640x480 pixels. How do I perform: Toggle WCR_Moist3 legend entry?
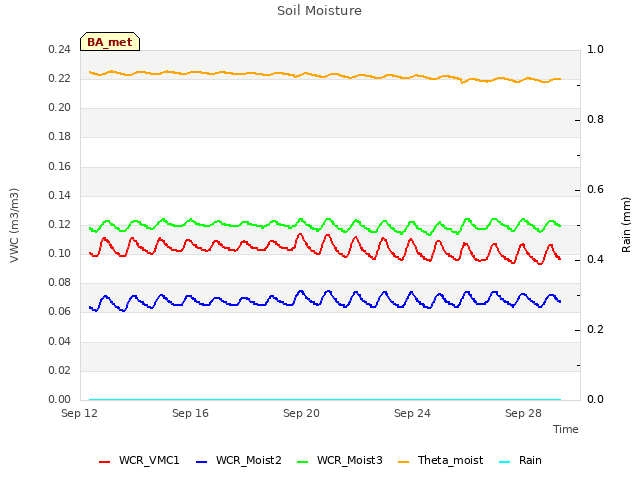tap(339, 460)
